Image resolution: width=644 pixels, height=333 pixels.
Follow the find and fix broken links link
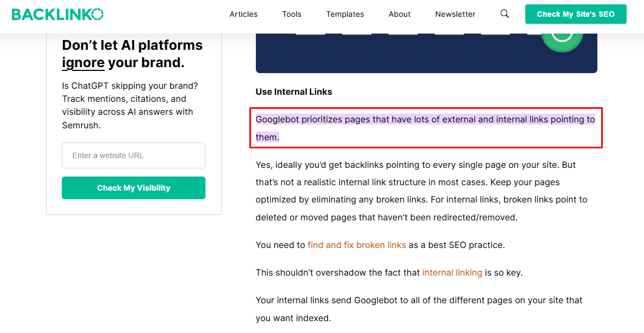pos(357,245)
